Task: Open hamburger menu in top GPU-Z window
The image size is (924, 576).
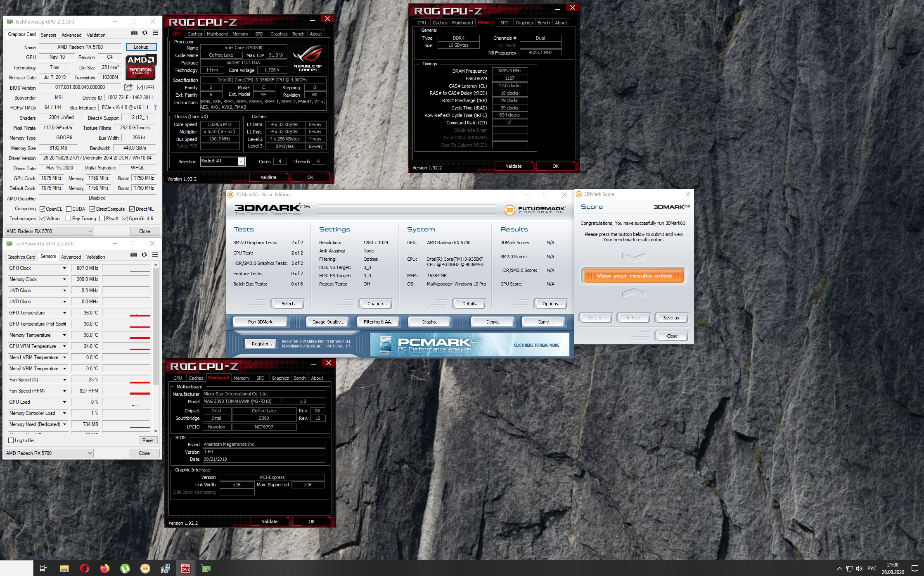Action: pos(155,33)
